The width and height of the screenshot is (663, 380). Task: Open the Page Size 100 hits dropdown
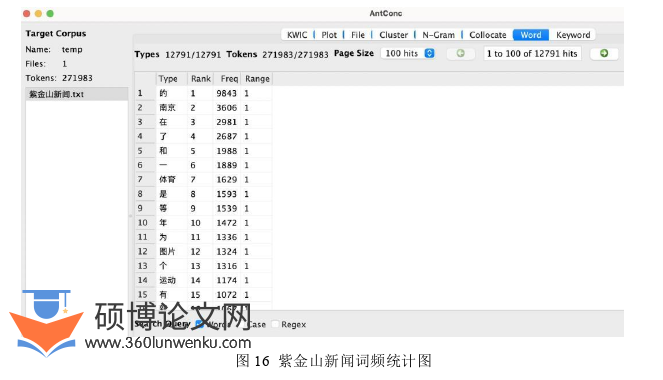pyautogui.click(x=409, y=53)
